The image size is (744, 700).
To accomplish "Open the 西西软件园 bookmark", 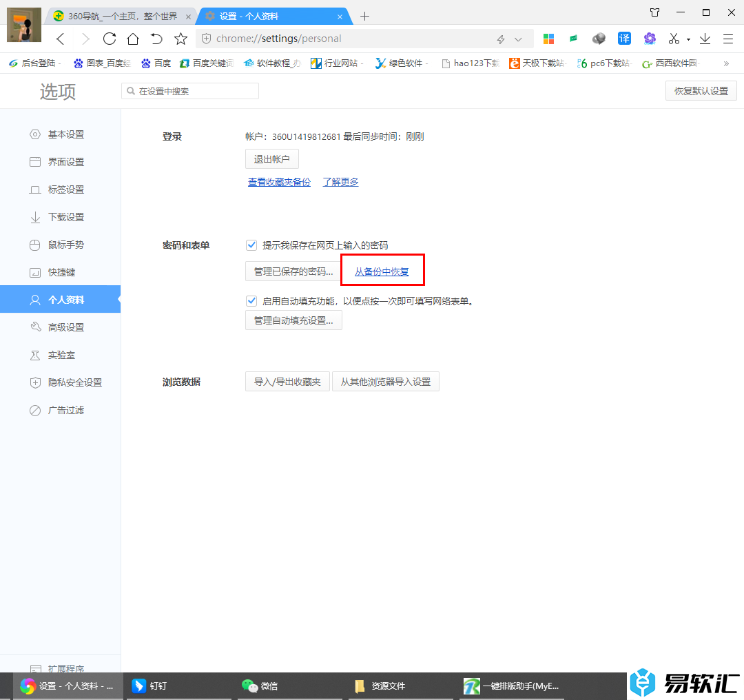I will click(x=670, y=63).
